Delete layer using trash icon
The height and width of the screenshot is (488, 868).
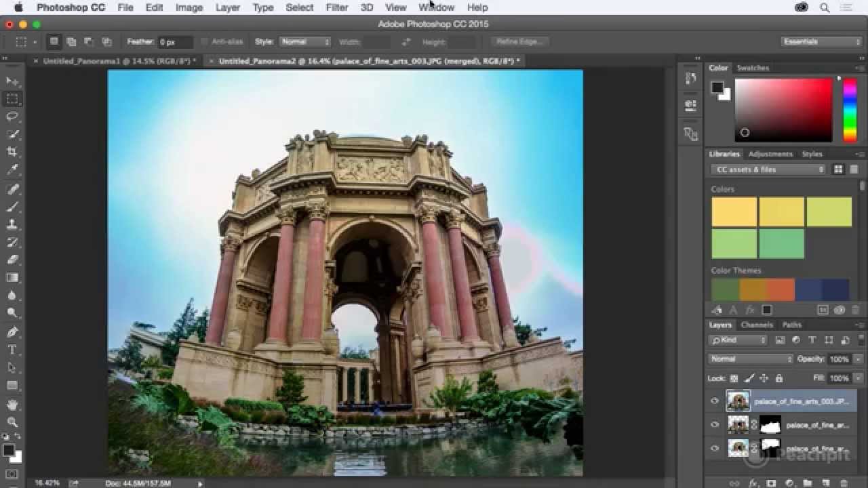[x=845, y=483]
